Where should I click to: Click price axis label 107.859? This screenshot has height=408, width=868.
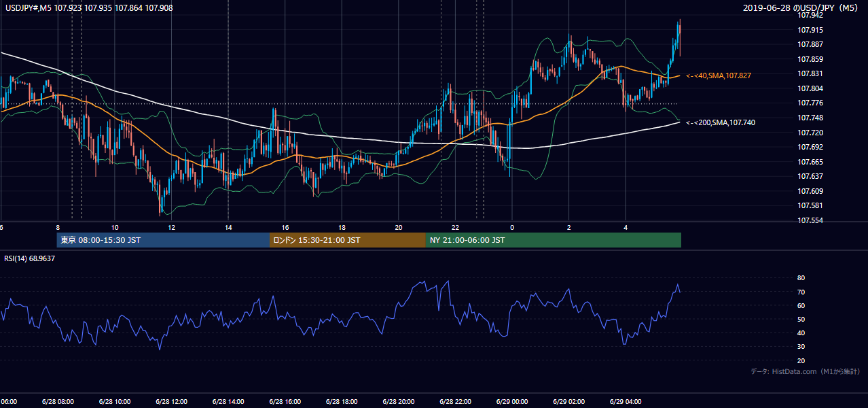(x=811, y=59)
